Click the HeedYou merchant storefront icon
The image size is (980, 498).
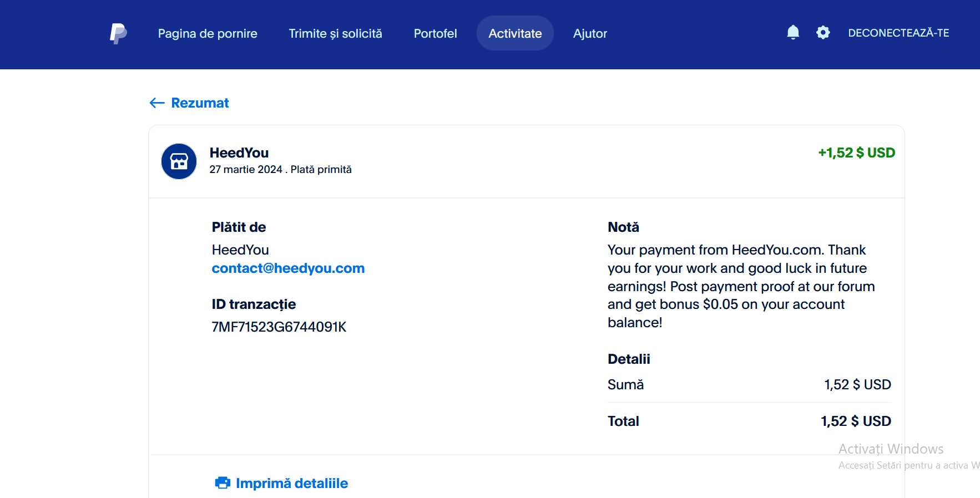pos(179,161)
